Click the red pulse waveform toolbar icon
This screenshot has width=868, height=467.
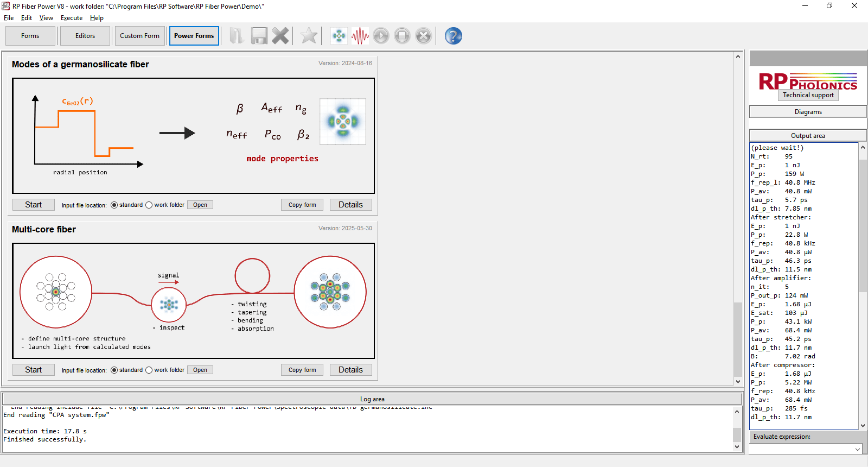point(360,36)
